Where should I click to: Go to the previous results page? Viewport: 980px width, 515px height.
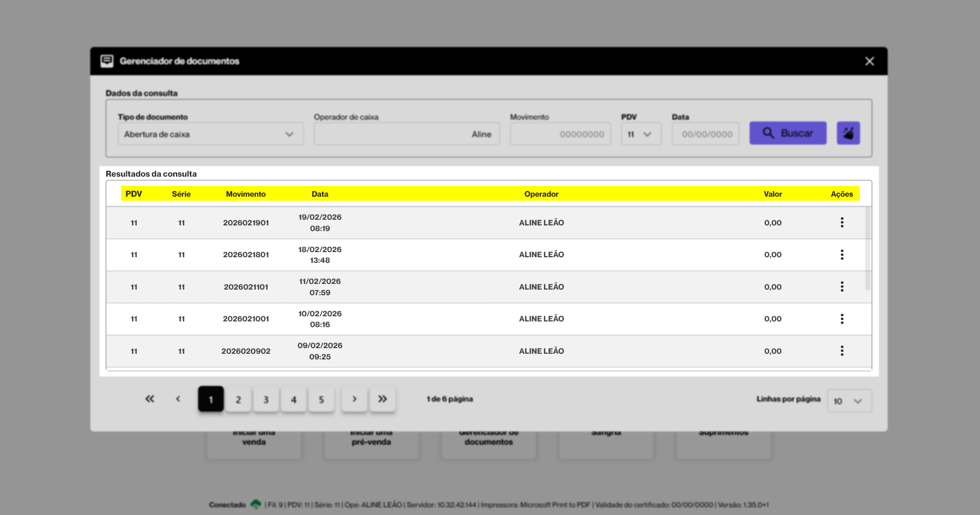pyautogui.click(x=178, y=399)
